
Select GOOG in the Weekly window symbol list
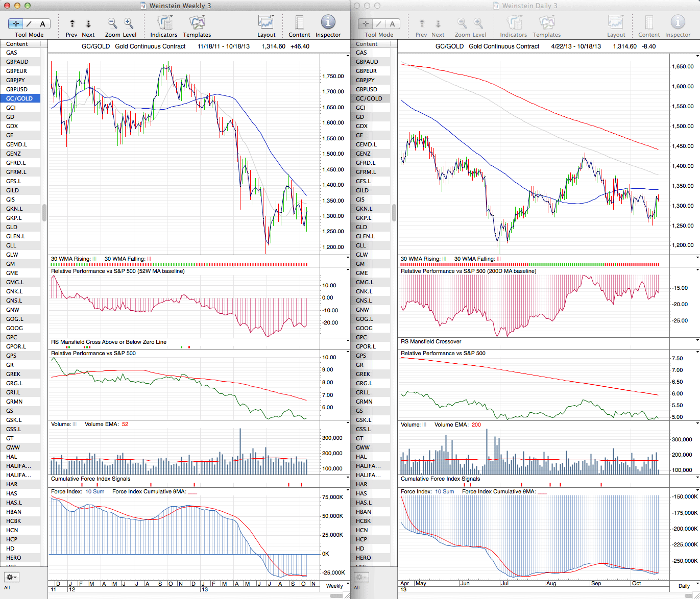point(14,328)
